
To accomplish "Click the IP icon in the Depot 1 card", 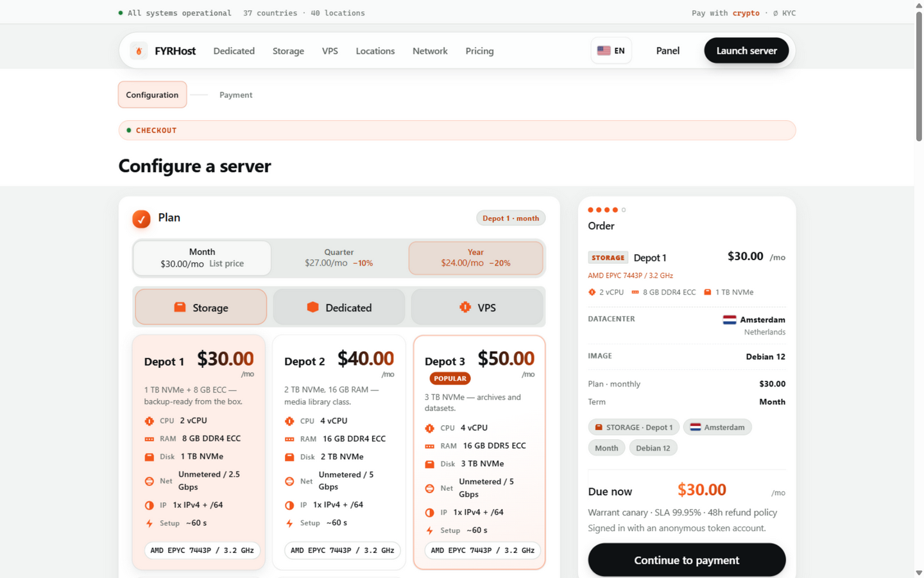I will click(x=150, y=505).
